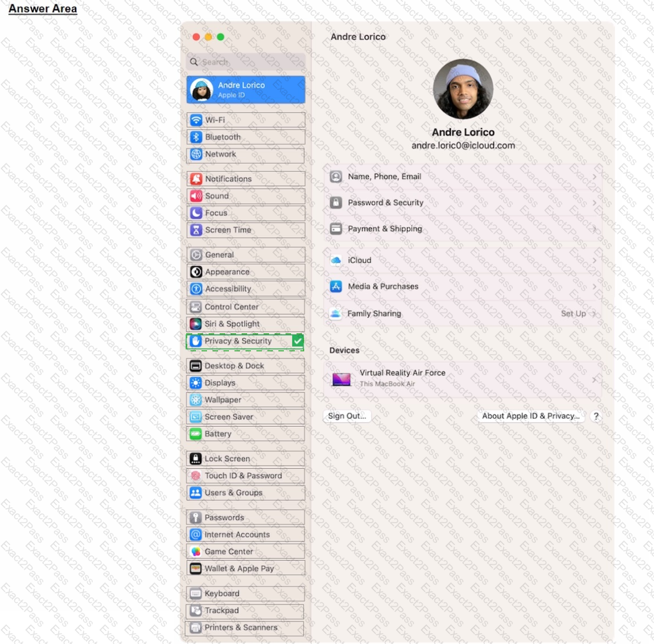
Task: Expand the Name, Phone, Email row chevron
Action: 594,177
